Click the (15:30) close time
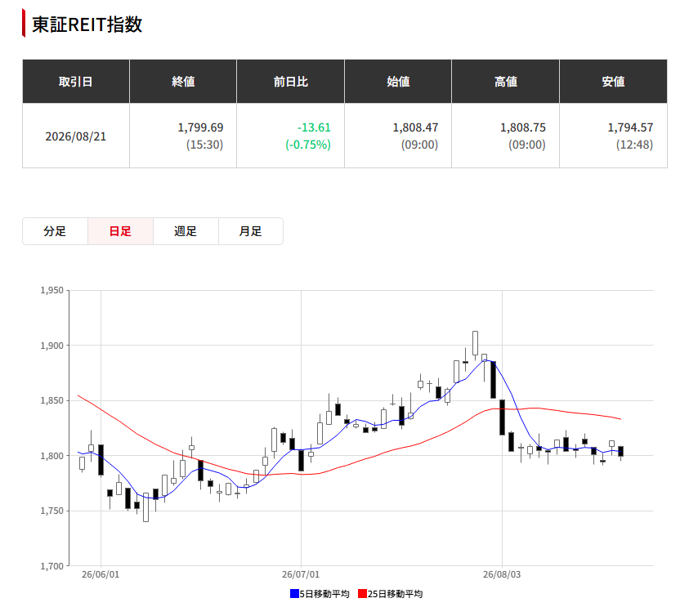This screenshot has width=698, height=616. coord(205,145)
